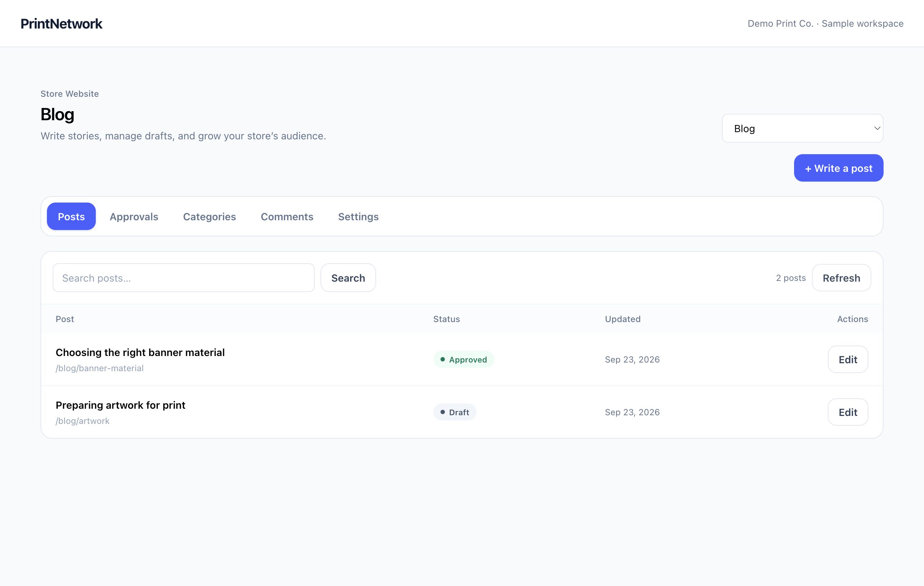Image resolution: width=924 pixels, height=586 pixels.
Task: Open the Blog section dropdown
Action: [802, 128]
